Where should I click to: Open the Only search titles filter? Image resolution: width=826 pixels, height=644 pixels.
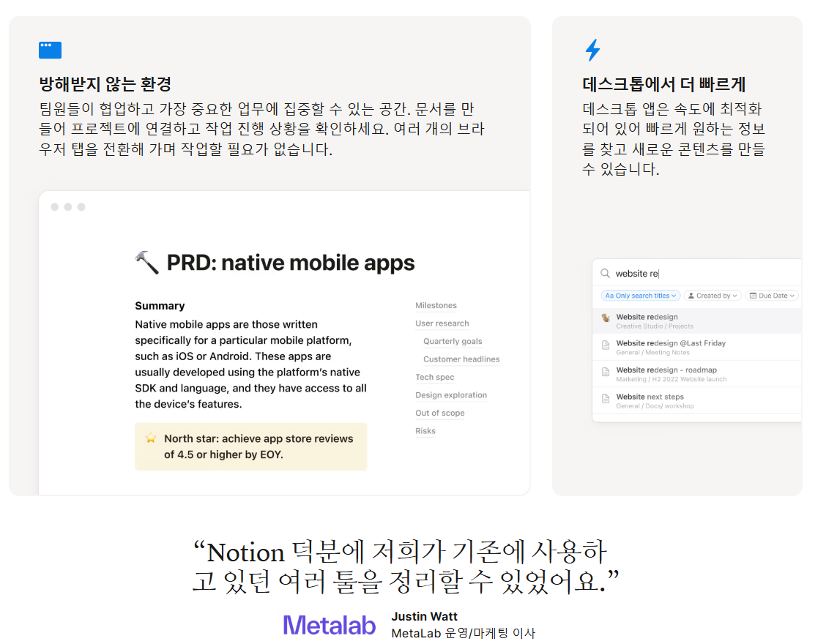[641, 296]
